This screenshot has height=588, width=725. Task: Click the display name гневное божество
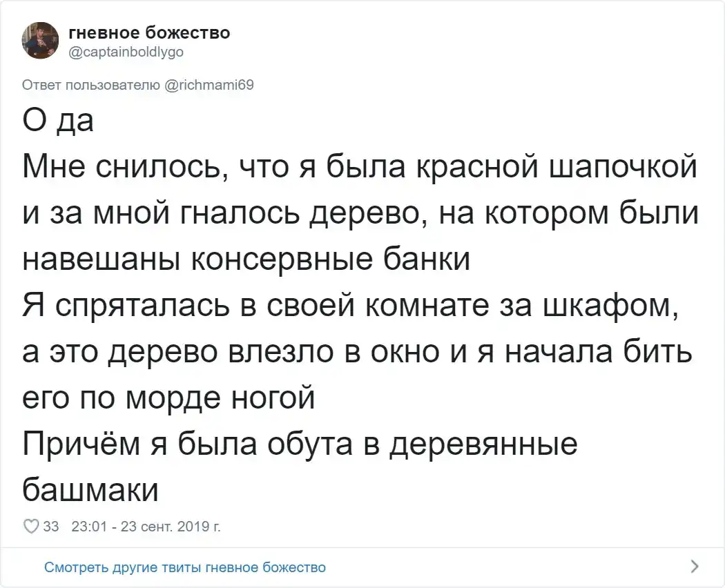tap(149, 32)
